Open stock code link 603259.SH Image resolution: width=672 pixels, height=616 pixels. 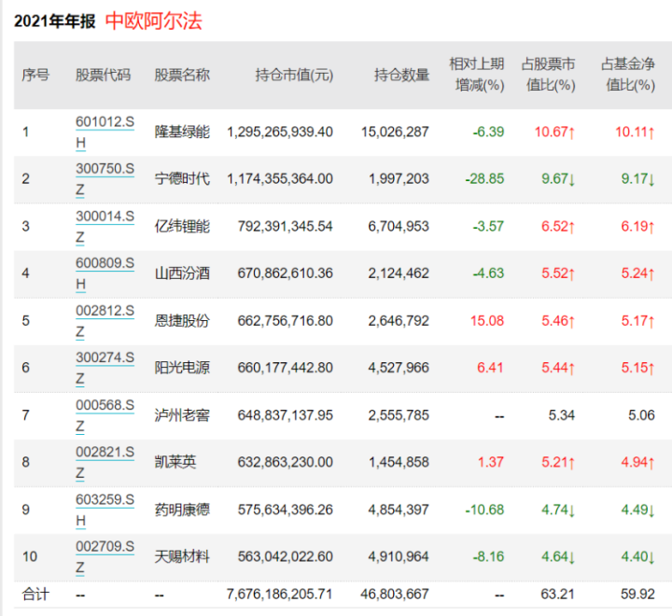click(x=105, y=510)
